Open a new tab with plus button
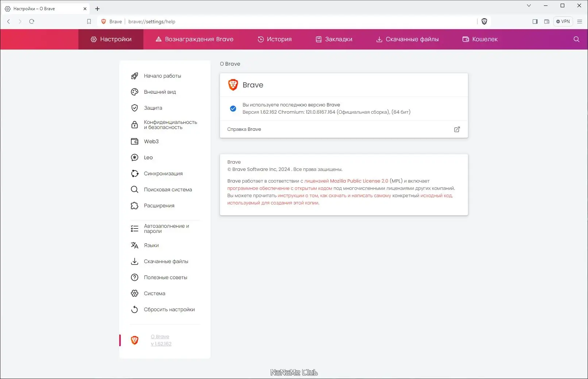This screenshot has height=379, width=588. click(97, 9)
